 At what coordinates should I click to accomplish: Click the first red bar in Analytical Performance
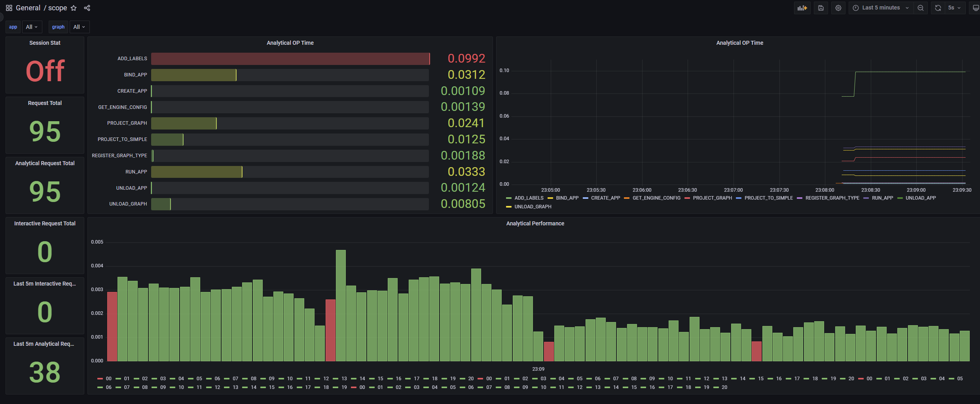112,326
